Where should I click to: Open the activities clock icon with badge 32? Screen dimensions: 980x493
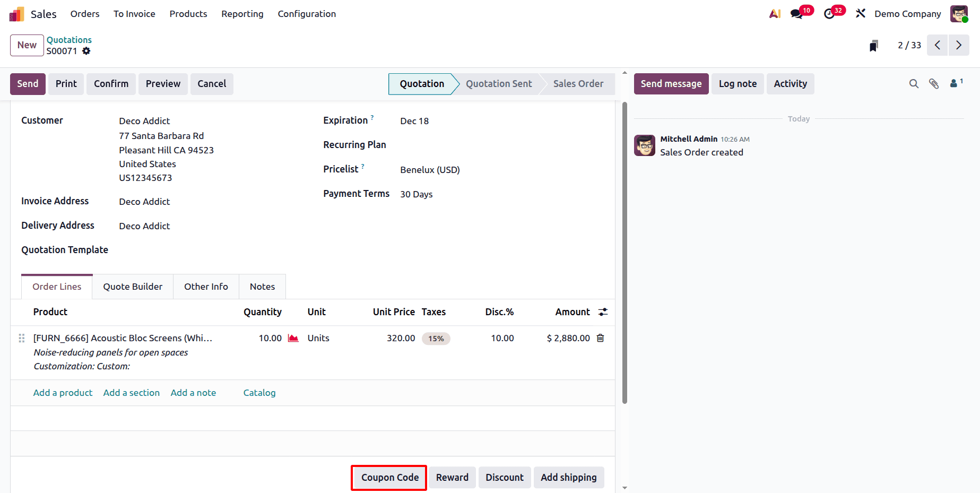point(830,13)
